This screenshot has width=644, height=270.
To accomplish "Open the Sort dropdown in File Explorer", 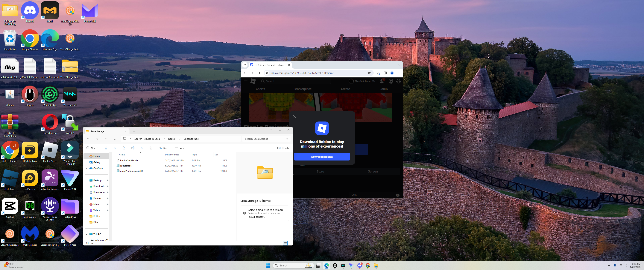I will click(165, 148).
